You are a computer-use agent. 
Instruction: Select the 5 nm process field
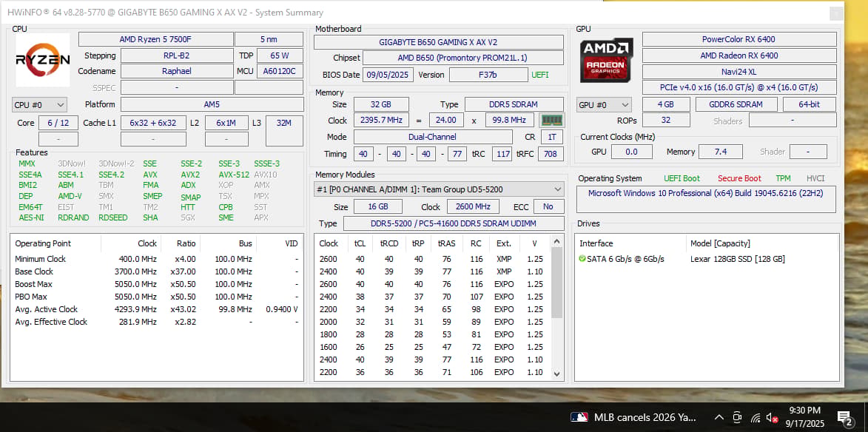tap(269, 39)
